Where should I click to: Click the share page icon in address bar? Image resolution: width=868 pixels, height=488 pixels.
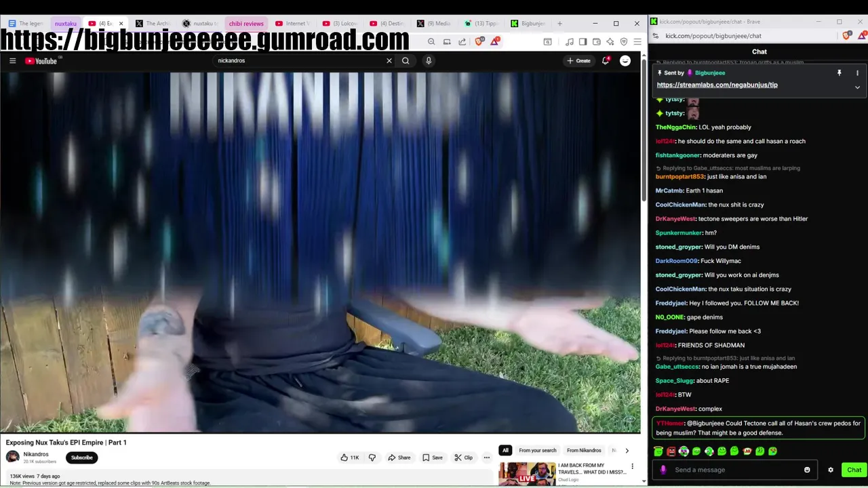point(462,42)
